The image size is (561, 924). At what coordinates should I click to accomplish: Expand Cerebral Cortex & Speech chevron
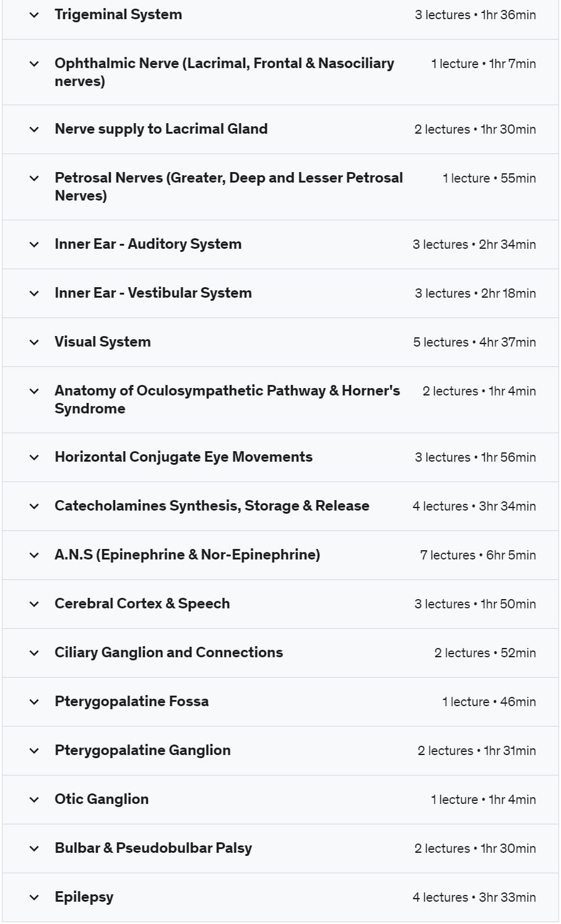click(x=34, y=604)
